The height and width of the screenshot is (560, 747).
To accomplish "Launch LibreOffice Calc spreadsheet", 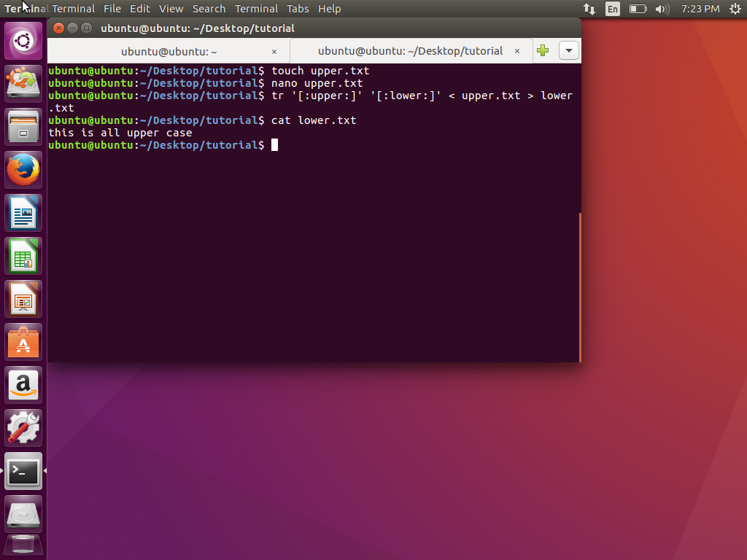I will coord(23,255).
